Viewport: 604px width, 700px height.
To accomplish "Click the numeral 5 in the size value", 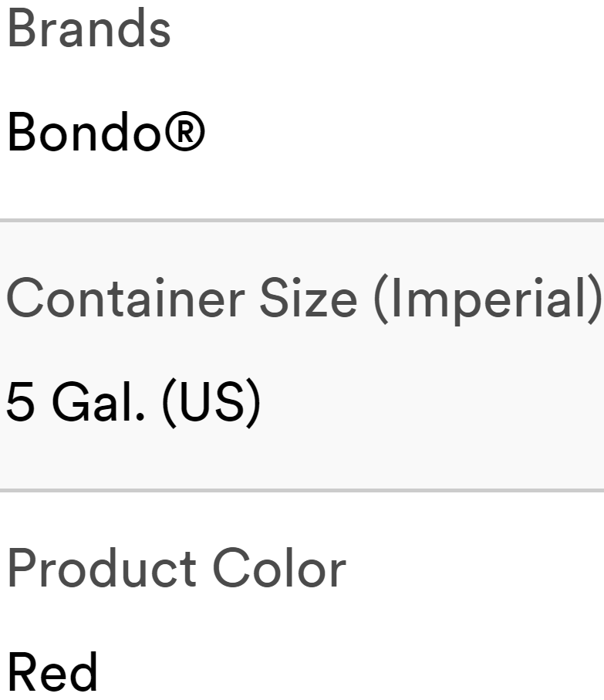I will click(21, 403).
